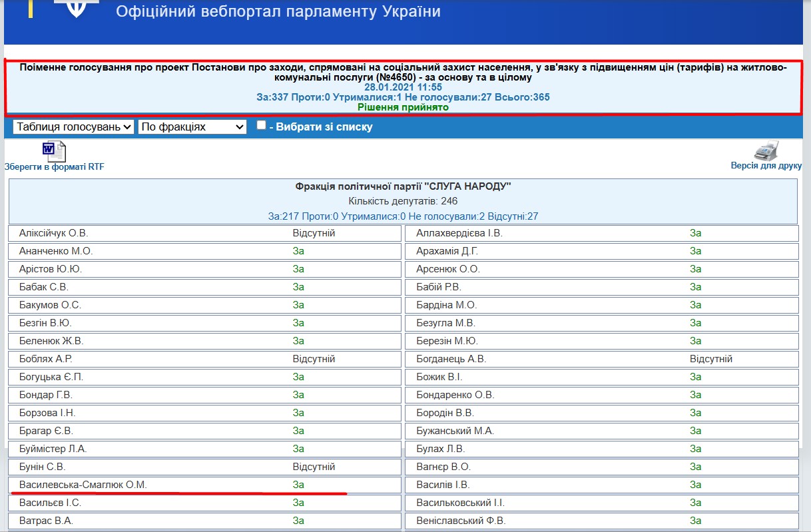This screenshot has width=811, height=532.
Task: Click the 'Рішення прийнято' result text
Action: (404, 107)
